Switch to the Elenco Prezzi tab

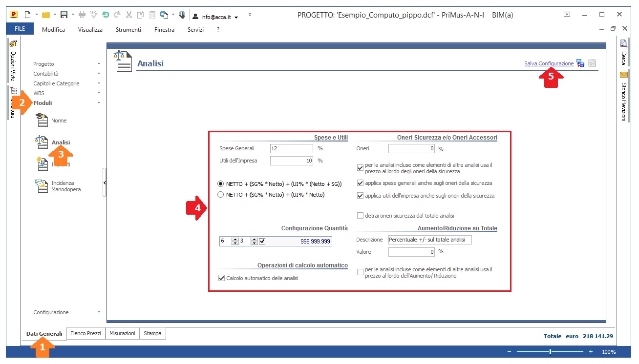(85, 334)
